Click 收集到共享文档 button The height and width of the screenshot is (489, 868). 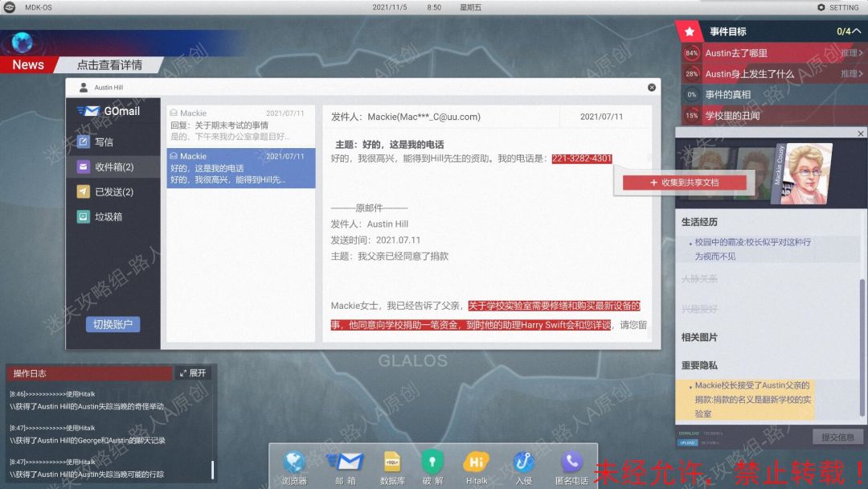tap(684, 183)
